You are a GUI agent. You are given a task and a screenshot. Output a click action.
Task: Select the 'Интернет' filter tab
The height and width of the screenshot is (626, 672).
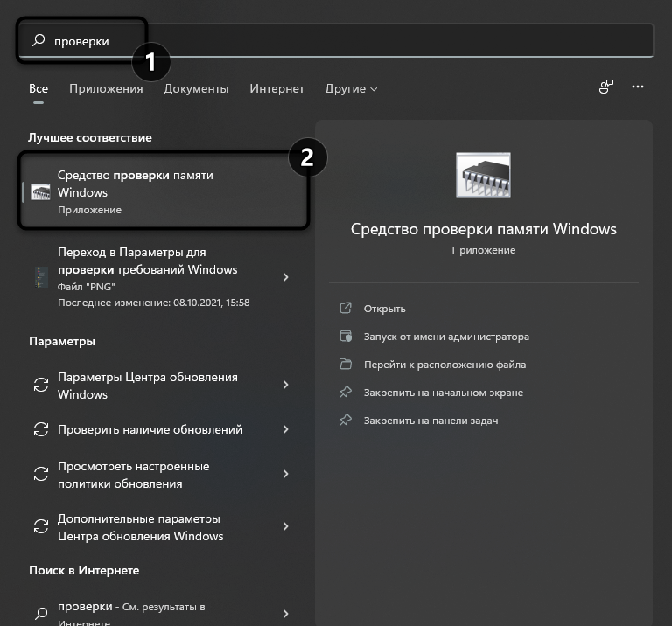coord(276,88)
